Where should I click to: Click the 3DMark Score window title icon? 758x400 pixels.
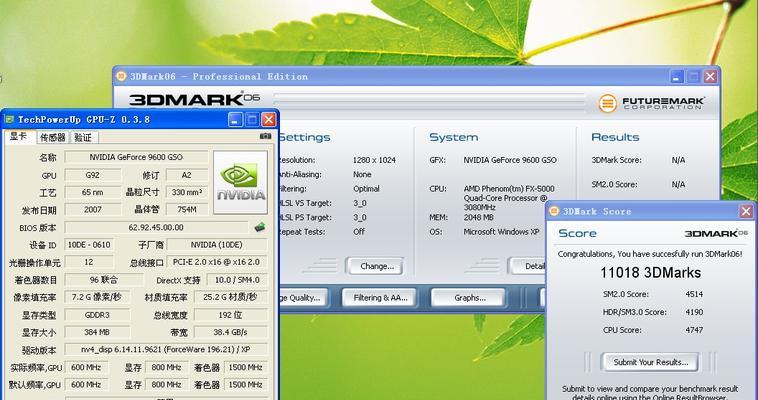point(554,211)
